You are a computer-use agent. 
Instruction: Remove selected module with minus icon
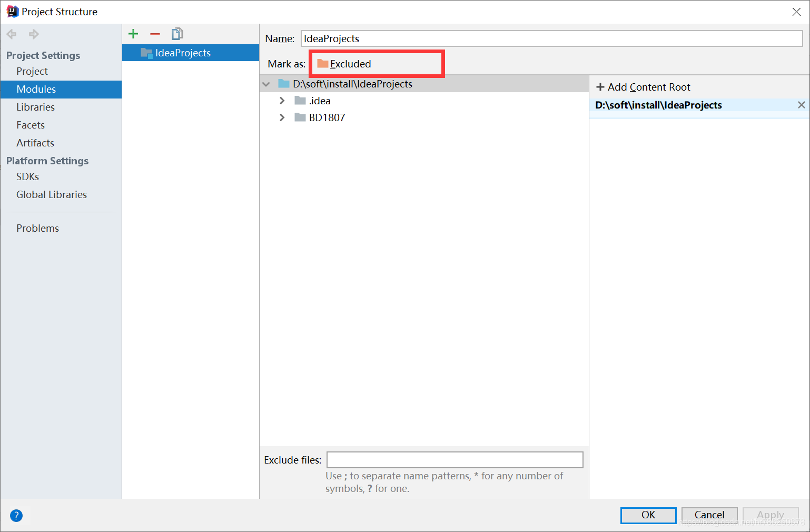click(x=155, y=34)
